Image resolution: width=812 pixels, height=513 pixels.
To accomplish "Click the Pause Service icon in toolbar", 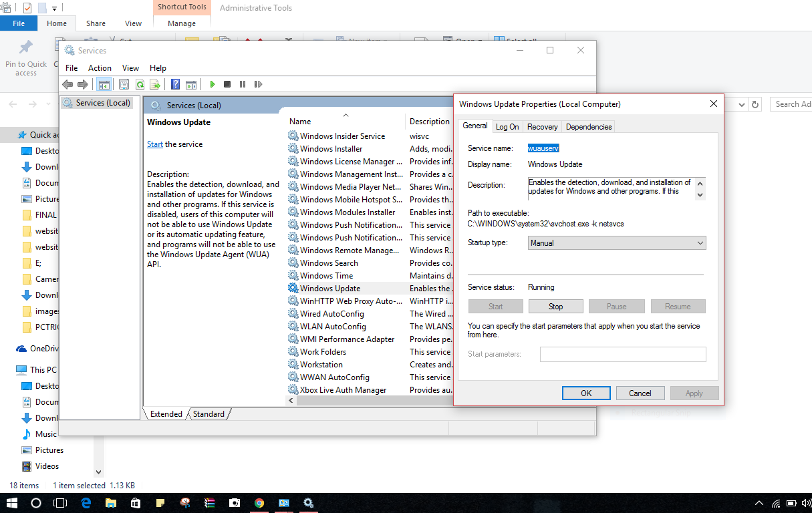I will (242, 84).
